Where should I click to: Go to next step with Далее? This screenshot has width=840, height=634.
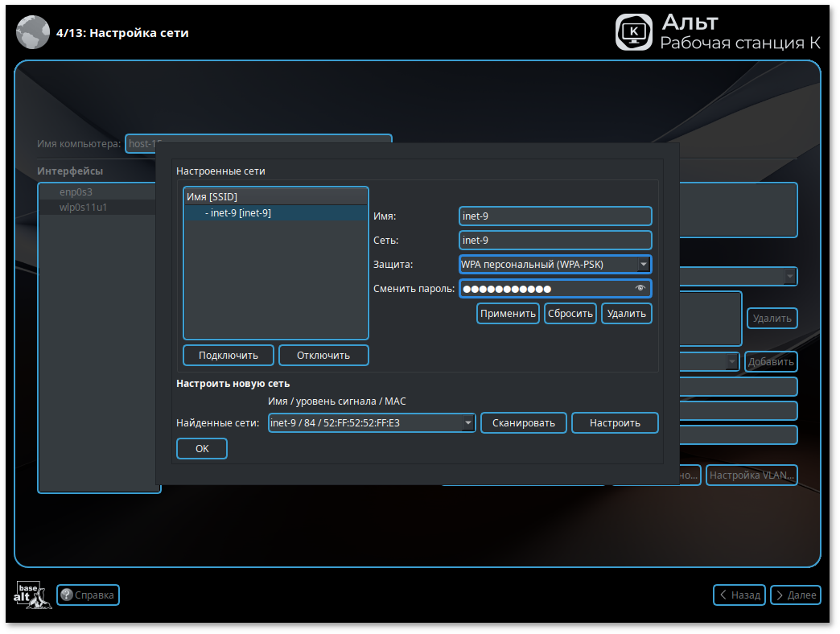[795, 595]
